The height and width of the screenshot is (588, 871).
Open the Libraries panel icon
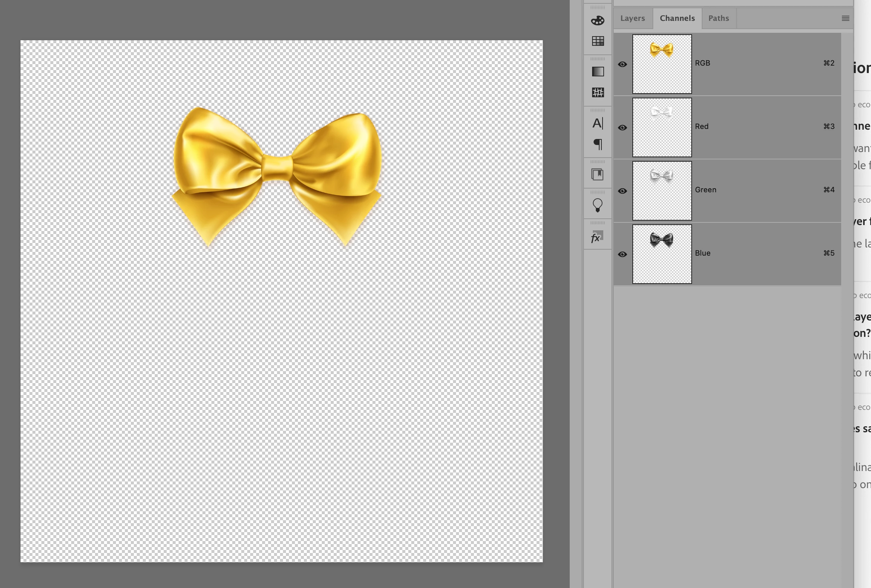597,174
